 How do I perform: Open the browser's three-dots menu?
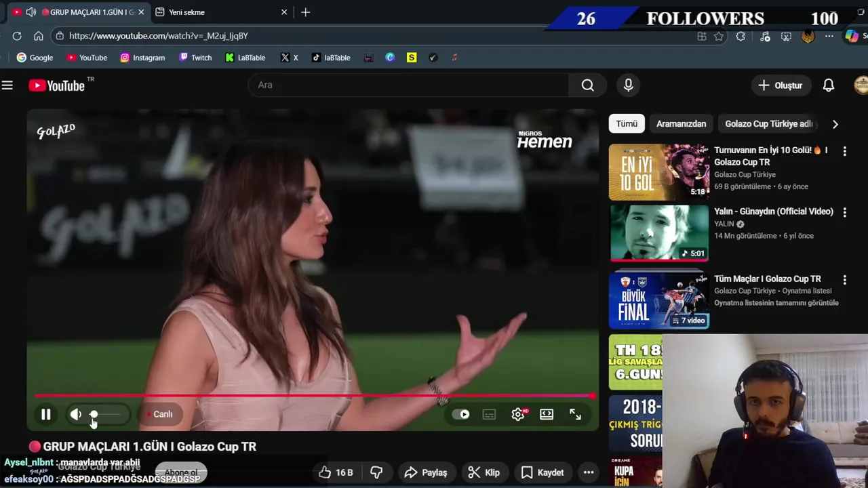[829, 37]
